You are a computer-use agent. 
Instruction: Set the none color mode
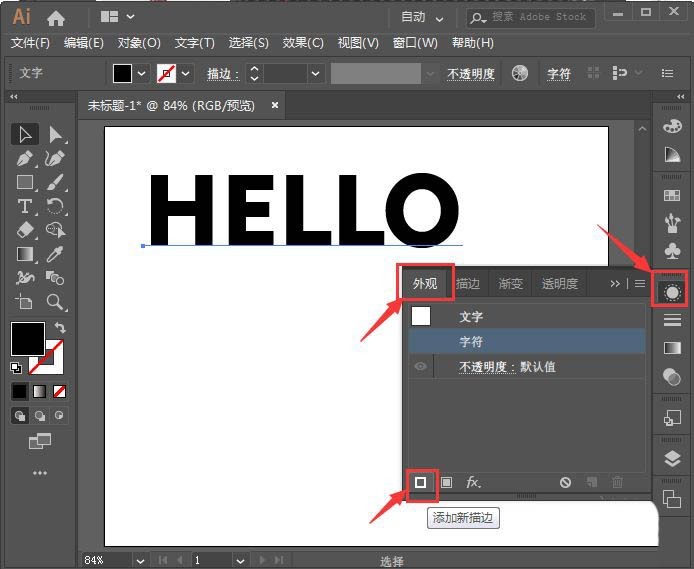coord(59,391)
